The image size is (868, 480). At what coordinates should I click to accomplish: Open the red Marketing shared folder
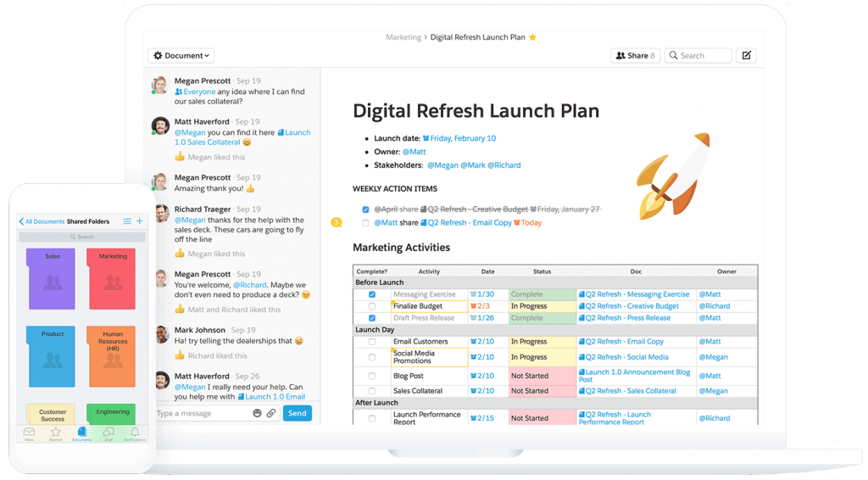pyautogui.click(x=111, y=278)
